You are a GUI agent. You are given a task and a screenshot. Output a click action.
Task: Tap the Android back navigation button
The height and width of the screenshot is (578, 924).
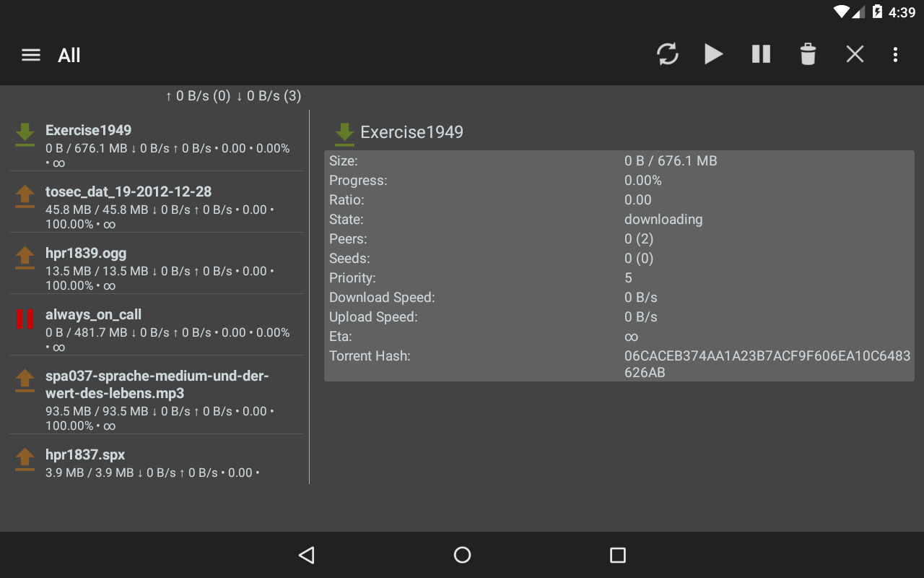click(x=307, y=555)
